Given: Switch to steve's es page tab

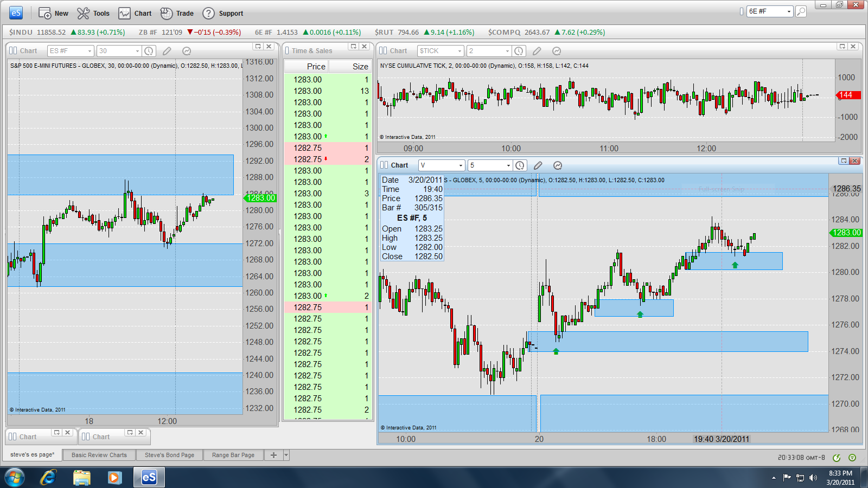Looking at the screenshot, I should click(33, 455).
